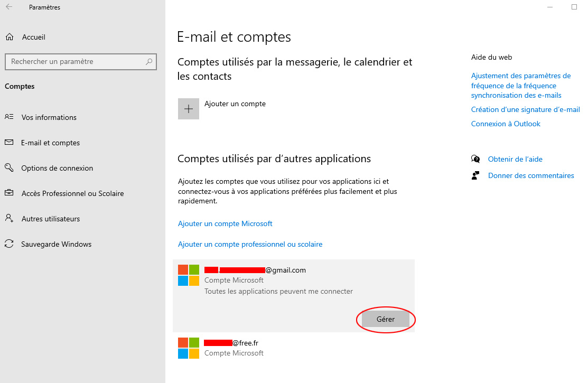588x383 pixels.
Task: Click the key icon for Options de connexion
Action: [9, 167]
